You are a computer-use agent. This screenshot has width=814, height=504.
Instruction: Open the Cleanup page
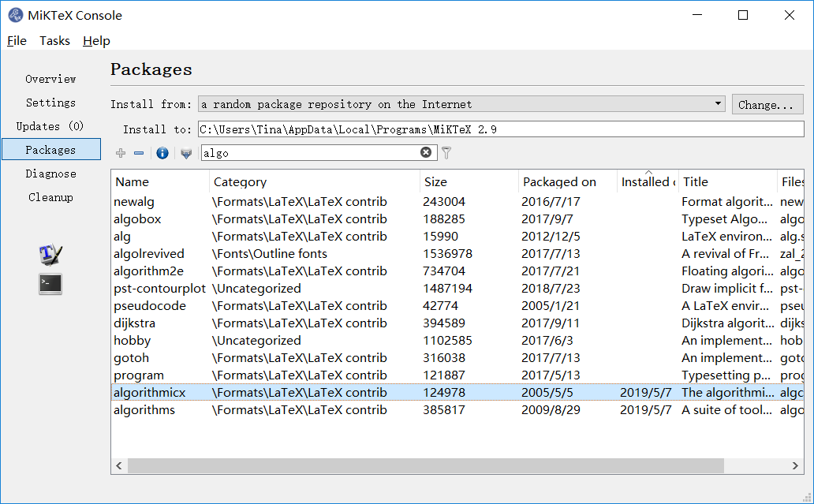pyautogui.click(x=50, y=197)
